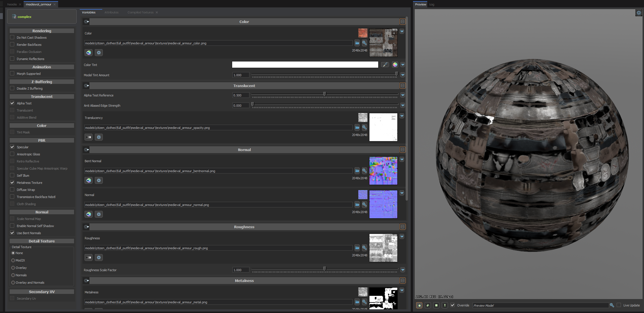Open the preview settings gear icon
This screenshot has width=644, height=313.
pyautogui.click(x=639, y=13)
